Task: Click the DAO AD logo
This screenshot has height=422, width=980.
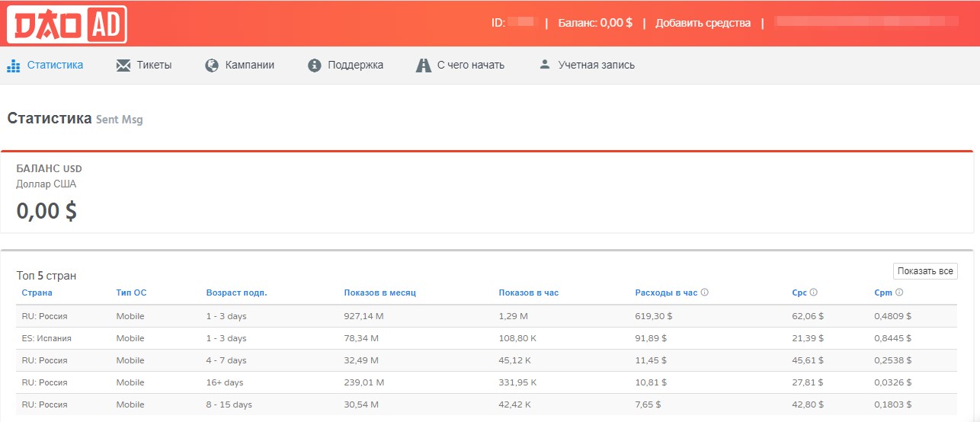Action: coord(66,24)
